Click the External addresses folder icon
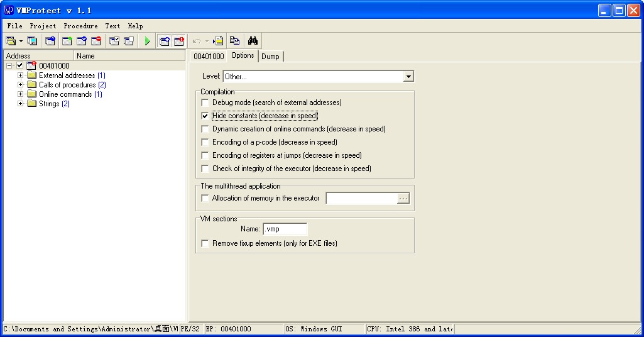 [31, 75]
